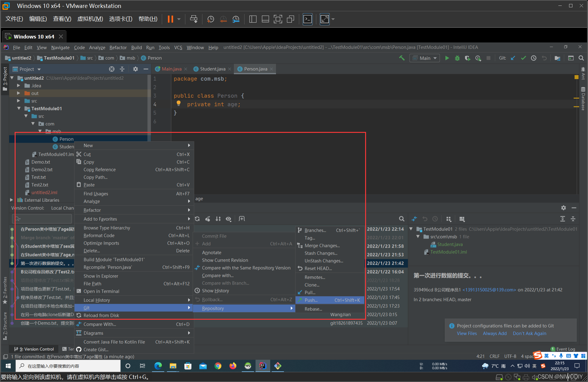Choose Pull... from the Repository submenu
The width and height of the screenshot is (588, 382).
[330, 293]
